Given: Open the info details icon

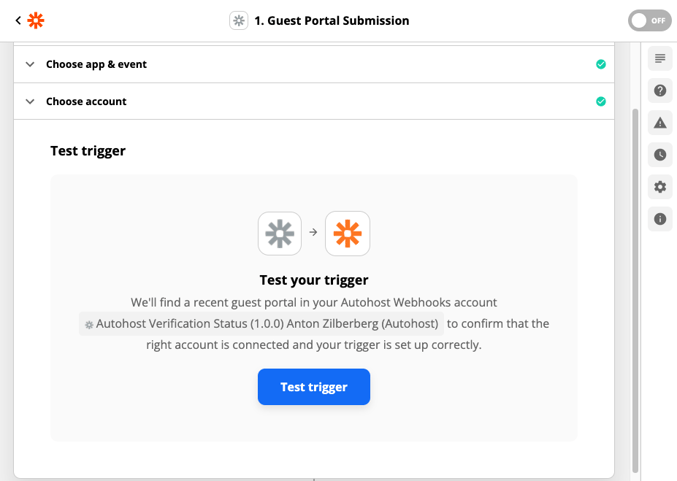Looking at the screenshot, I should pos(660,219).
